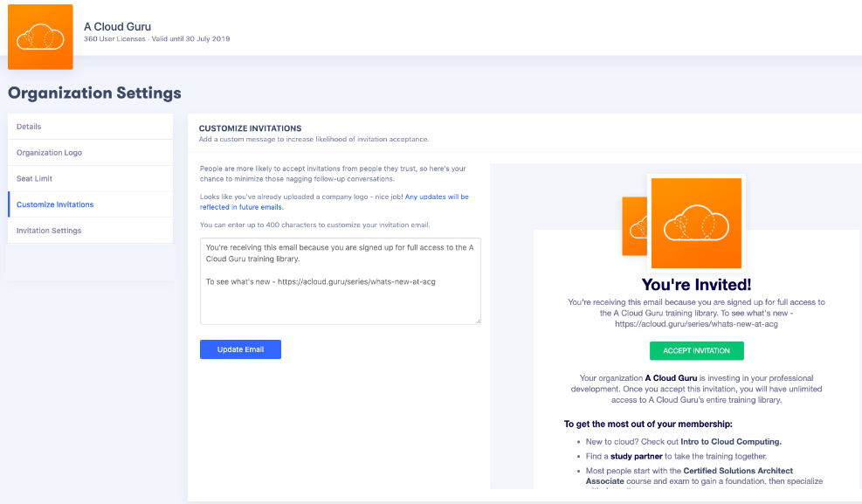Click the 'You're Invited!' heading in the preview
The image size is (862, 504).
point(696,287)
